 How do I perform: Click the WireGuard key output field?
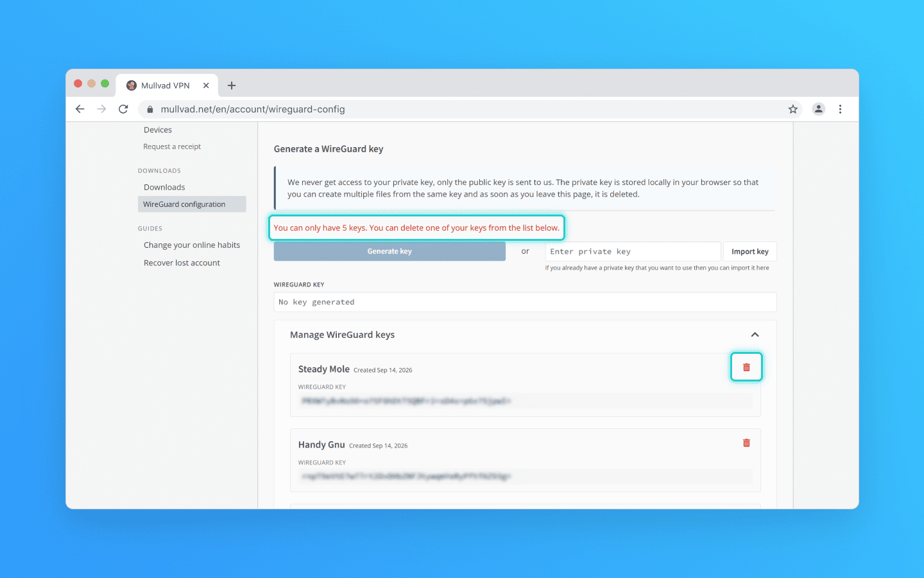tap(525, 302)
